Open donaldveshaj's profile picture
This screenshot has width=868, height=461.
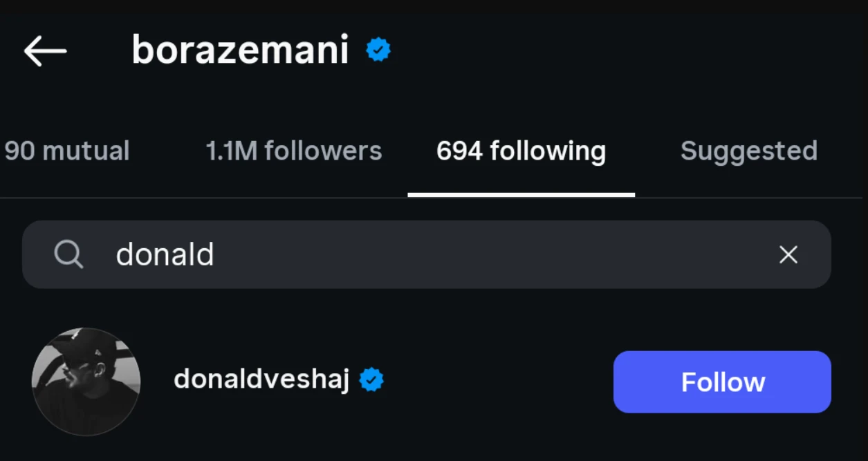click(86, 382)
